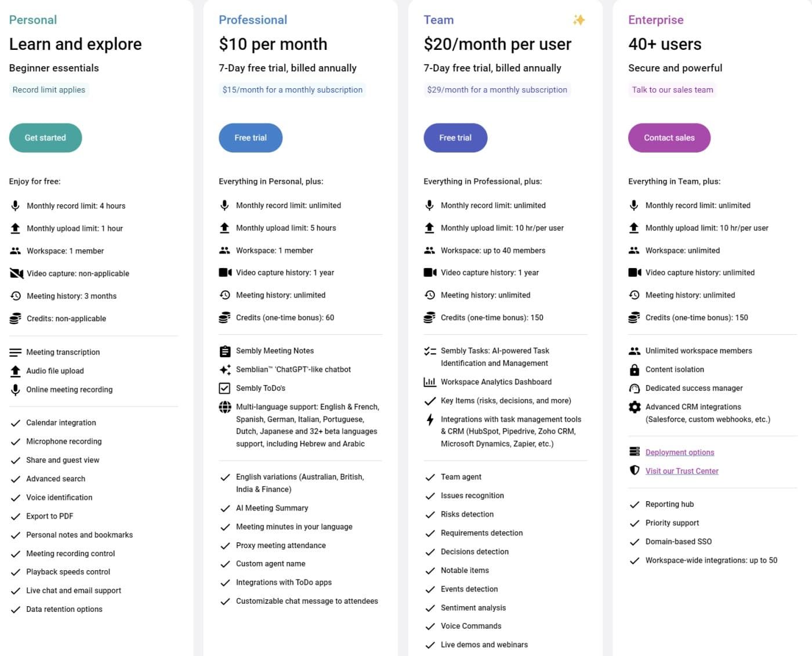Screen dimensions: 812x656
Task: Click the Talk to our sales team tag
Action: pyautogui.click(x=672, y=89)
